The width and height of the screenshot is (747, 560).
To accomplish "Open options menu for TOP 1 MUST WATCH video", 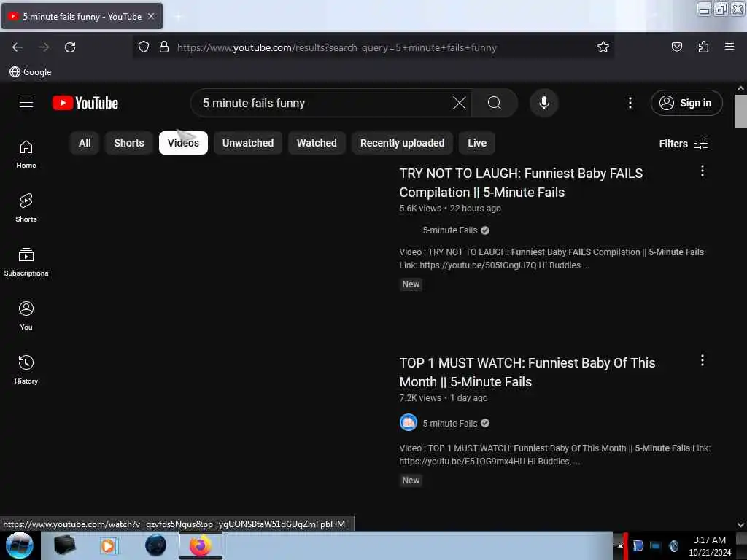I will [703, 360].
